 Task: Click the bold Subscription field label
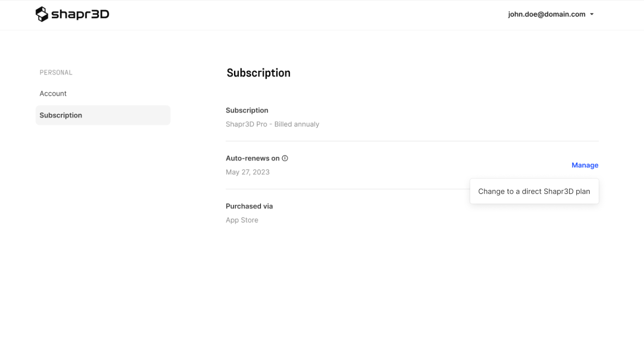pos(247,111)
